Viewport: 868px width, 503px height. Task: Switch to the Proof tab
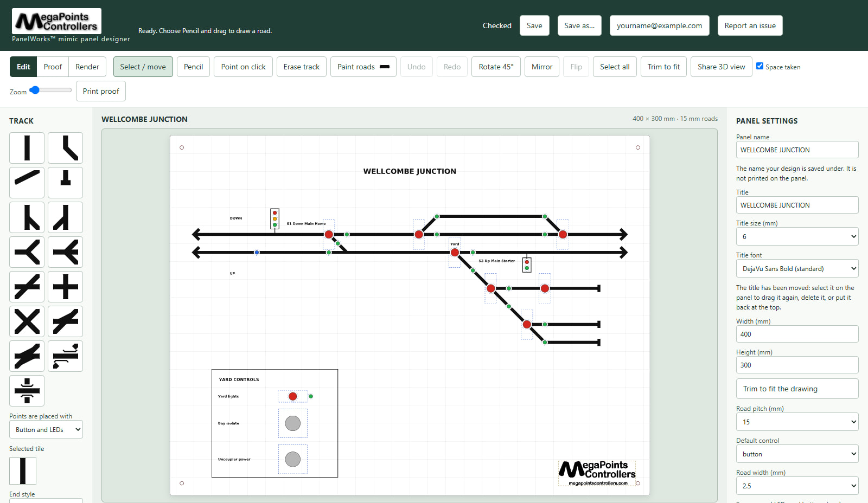[53, 67]
